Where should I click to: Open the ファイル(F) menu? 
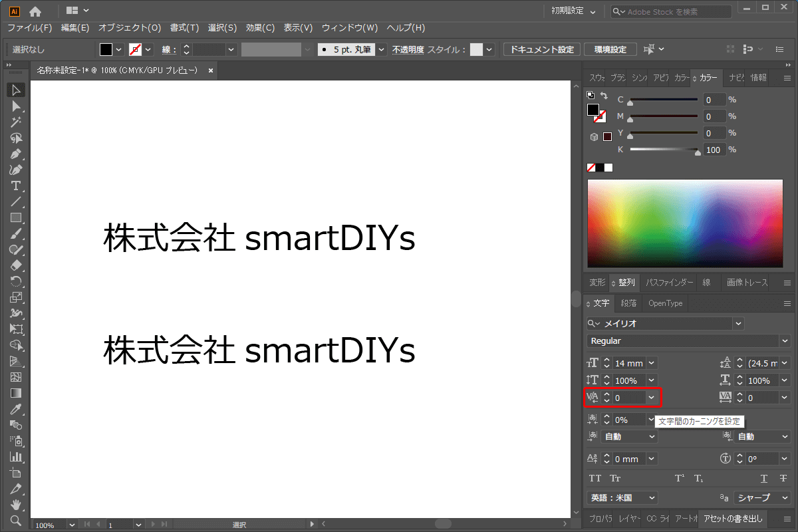click(30, 28)
